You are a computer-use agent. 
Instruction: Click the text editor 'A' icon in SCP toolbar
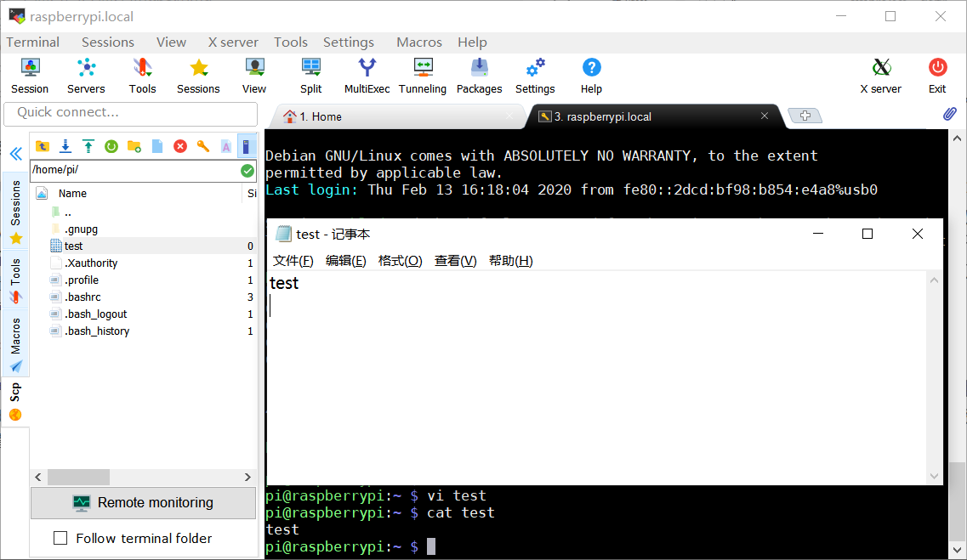pyautogui.click(x=226, y=147)
